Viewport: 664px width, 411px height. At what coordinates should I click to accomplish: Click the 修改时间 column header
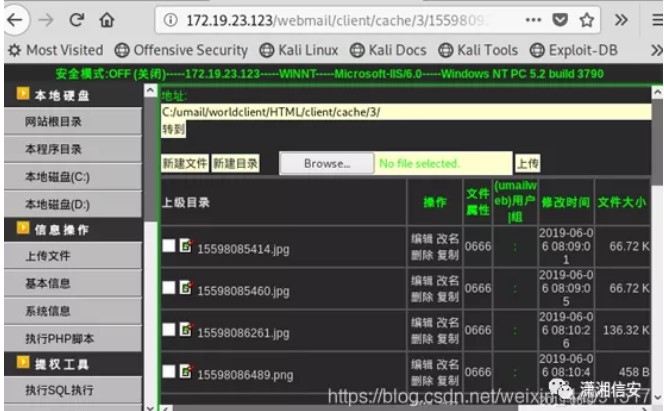coord(566,202)
